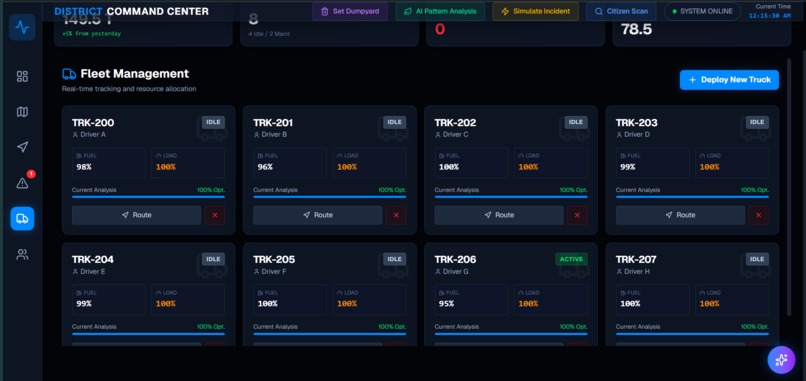This screenshot has width=806, height=381.
Task: Click Simulate Incident button
Action: tap(535, 11)
